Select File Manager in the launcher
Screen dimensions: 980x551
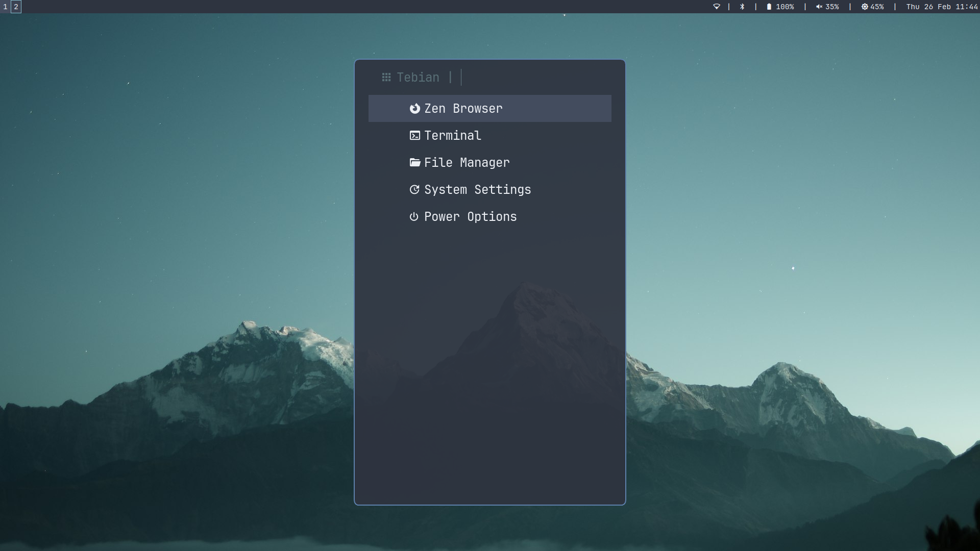[x=467, y=162]
